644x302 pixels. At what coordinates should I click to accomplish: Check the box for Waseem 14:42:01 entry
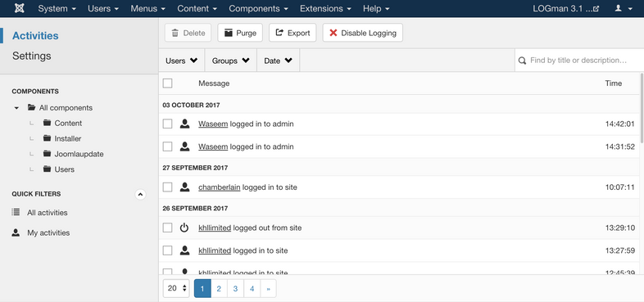point(167,124)
